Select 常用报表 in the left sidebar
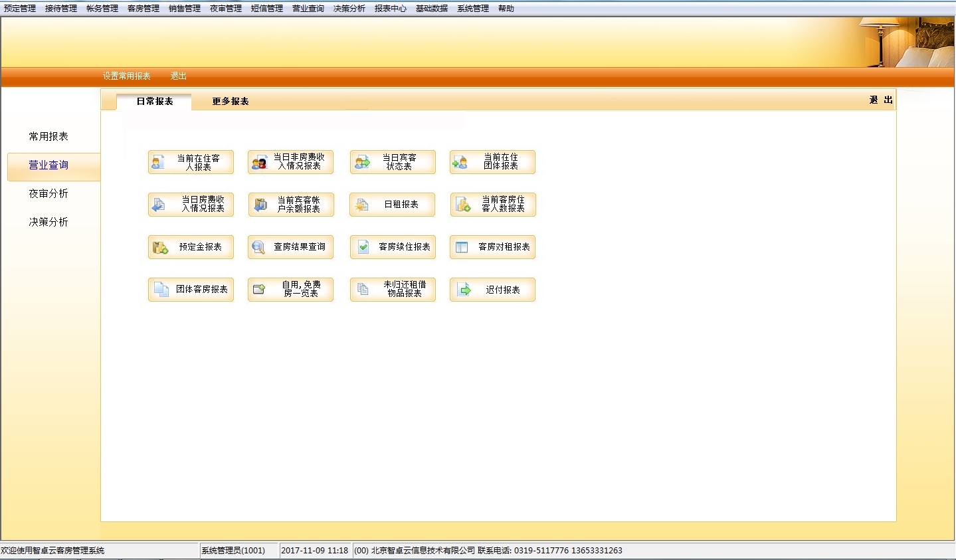The image size is (956, 560). pyautogui.click(x=48, y=137)
